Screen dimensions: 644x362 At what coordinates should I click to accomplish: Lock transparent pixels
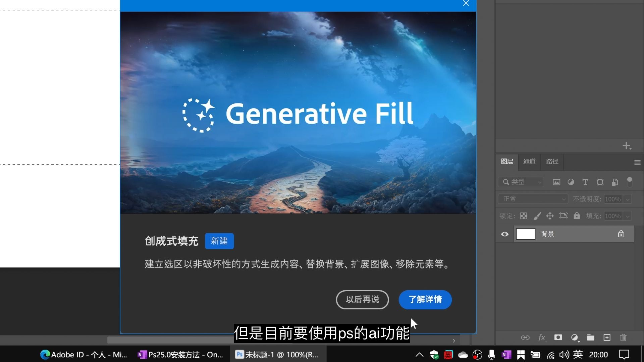[524, 216]
